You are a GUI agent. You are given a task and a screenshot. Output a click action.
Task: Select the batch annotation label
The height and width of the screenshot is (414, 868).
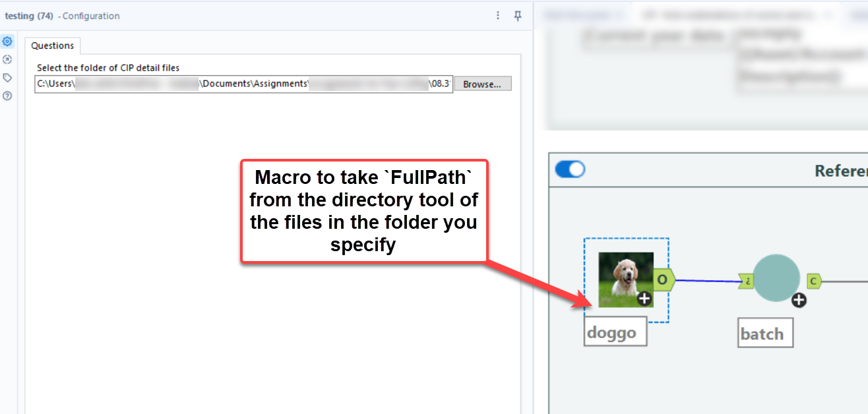click(x=764, y=332)
